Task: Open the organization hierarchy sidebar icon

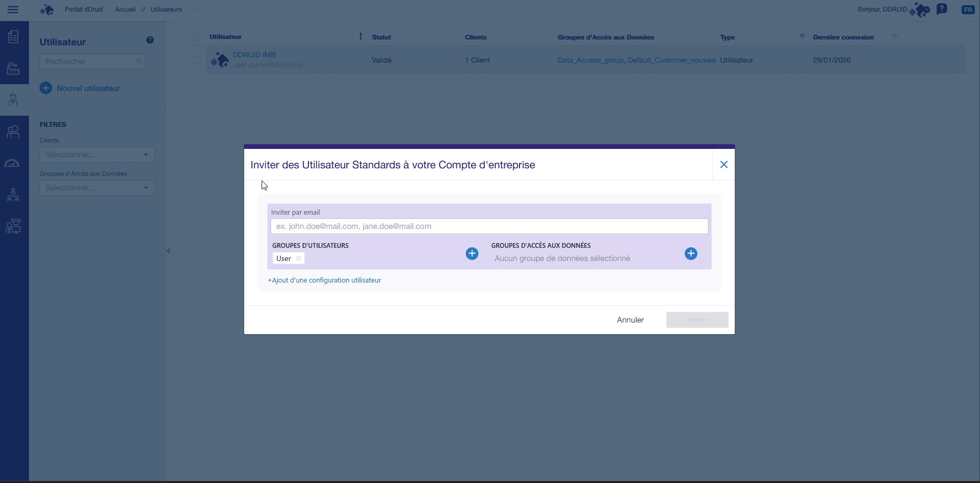Action: click(x=13, y=195)
